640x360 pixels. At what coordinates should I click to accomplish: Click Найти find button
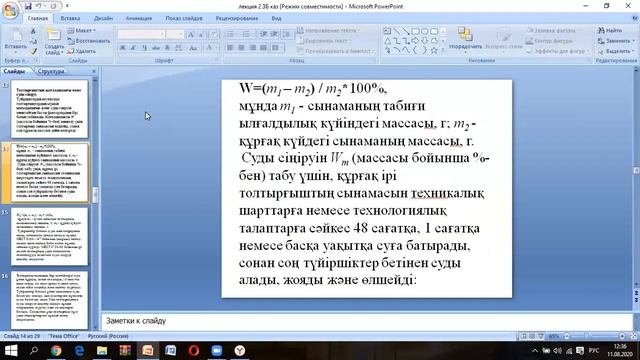[x=610, y=31]
